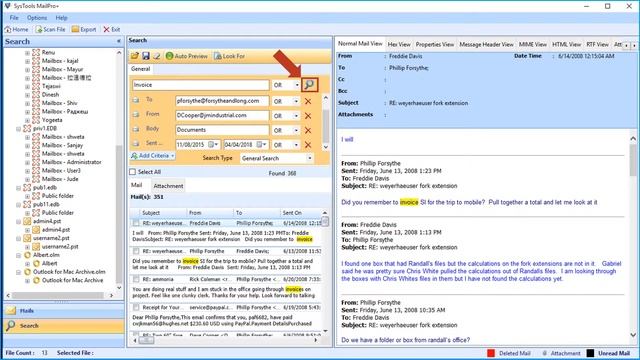Toggle the Sent criteria row icon
The image size is (640, 360).
pyautogui.click(x=136, y=144)
